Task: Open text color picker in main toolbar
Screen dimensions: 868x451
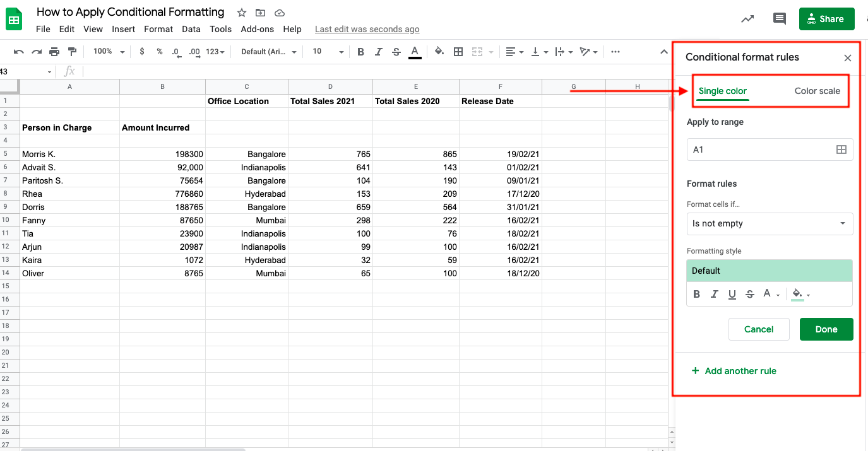Action: click(x=415, y=52)
